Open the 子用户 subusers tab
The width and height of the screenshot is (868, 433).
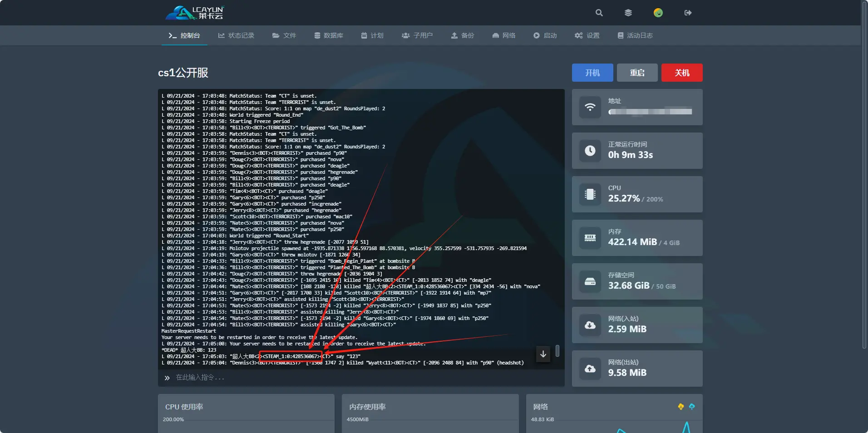(417, 35)
